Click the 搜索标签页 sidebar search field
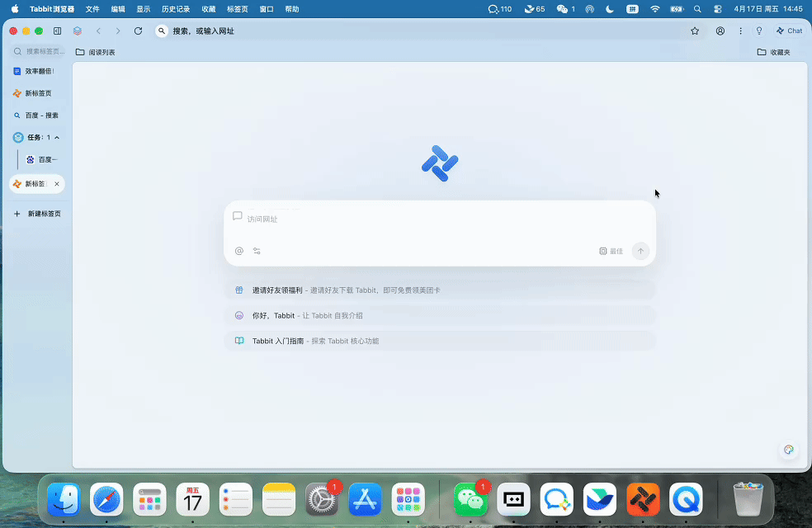This screenshot has height=528, width=812. (38, 51)
